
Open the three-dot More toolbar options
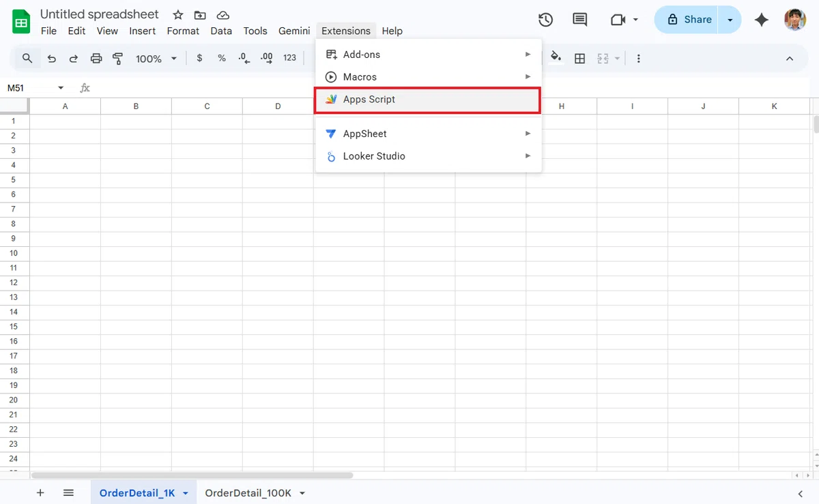coord(639,59)
